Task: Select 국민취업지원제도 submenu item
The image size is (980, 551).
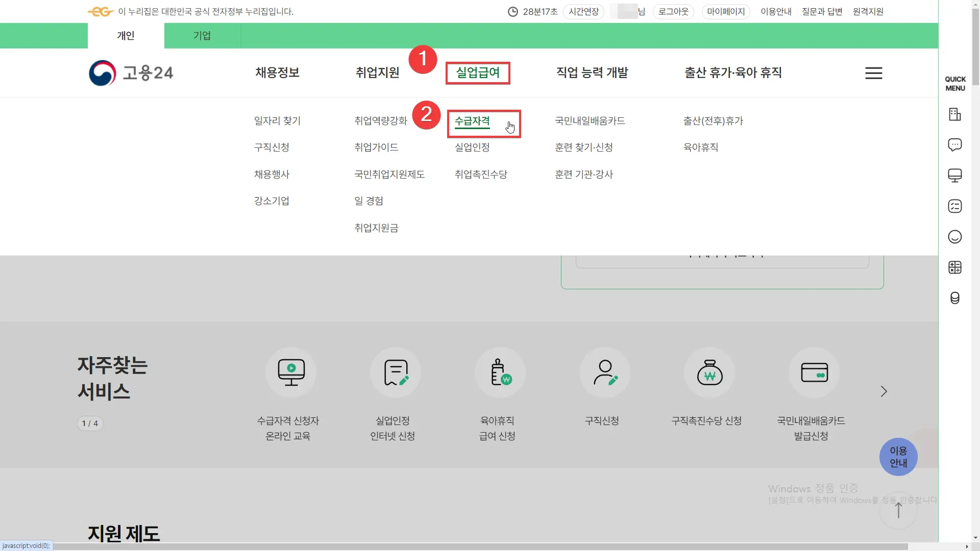Action: pos(389,174)
